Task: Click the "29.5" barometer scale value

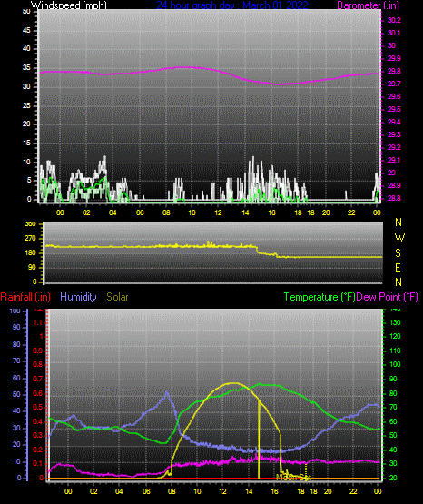Action: [394, 109]
